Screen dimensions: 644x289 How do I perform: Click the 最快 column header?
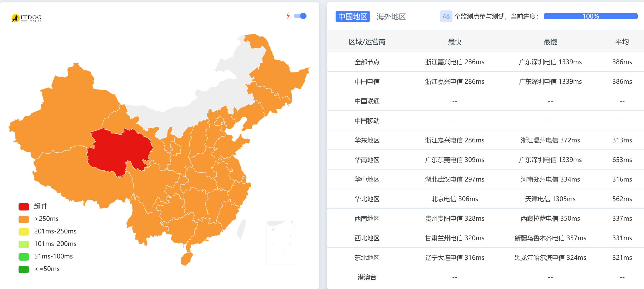tap(455, 42)
